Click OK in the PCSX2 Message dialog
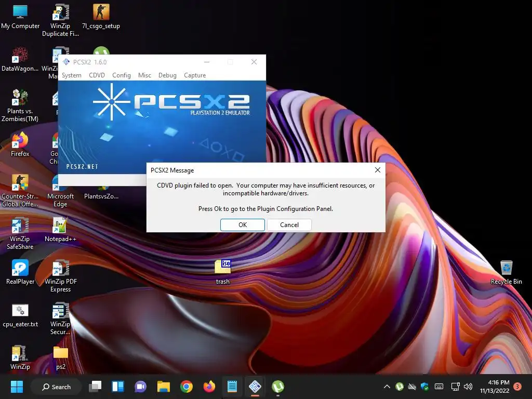Image resolution: width=532 pixels, height=399 pixels. click(242, 224)
